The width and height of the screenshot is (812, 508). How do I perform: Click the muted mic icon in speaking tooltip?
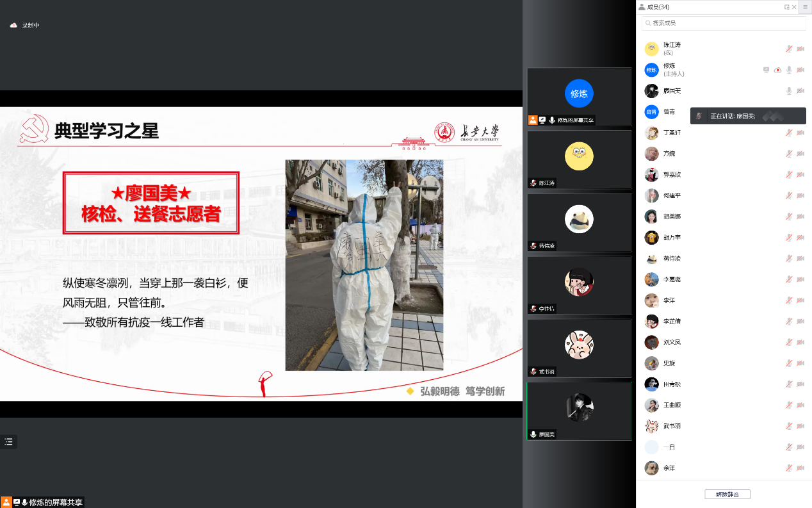pos(700,116)
